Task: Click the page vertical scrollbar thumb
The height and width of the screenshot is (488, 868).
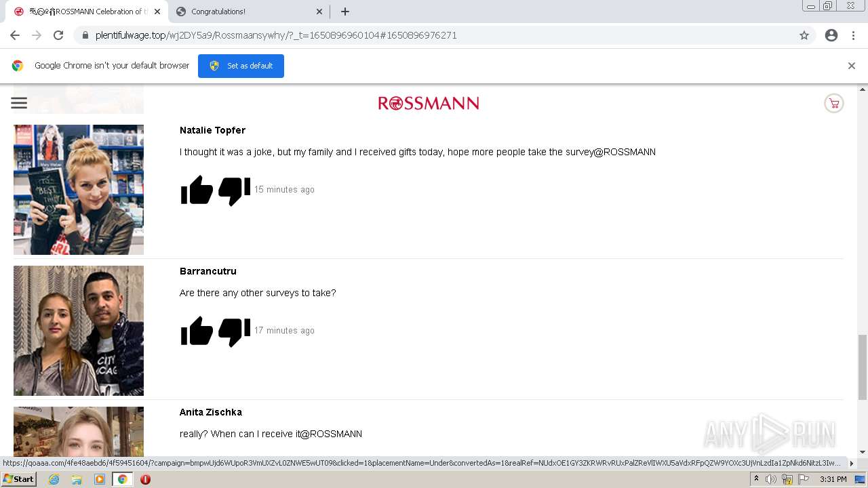Action: [863, 367]
